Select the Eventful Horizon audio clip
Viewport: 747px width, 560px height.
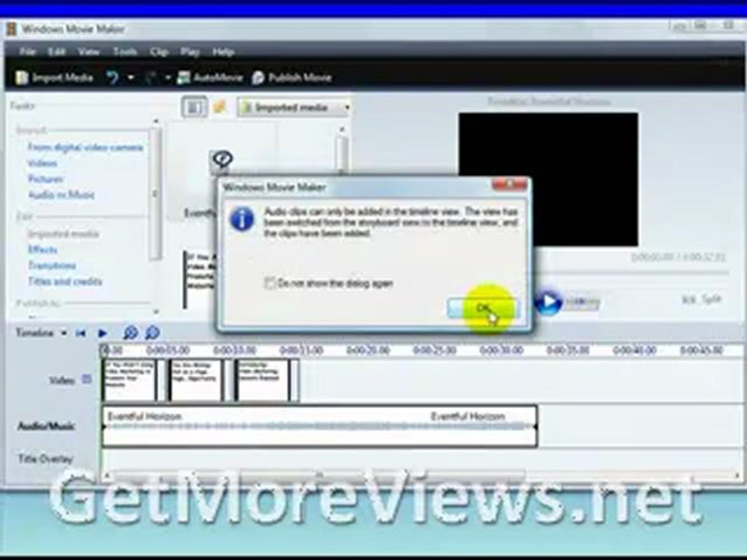320,426
